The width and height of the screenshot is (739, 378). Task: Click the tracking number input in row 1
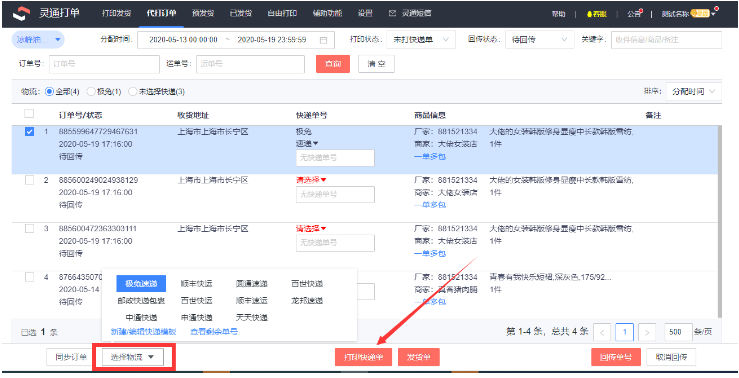pos(335,158)
